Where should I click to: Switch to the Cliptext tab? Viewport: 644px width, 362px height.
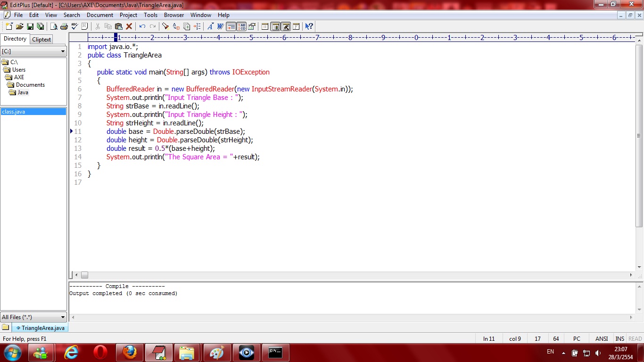pos(41,39)
